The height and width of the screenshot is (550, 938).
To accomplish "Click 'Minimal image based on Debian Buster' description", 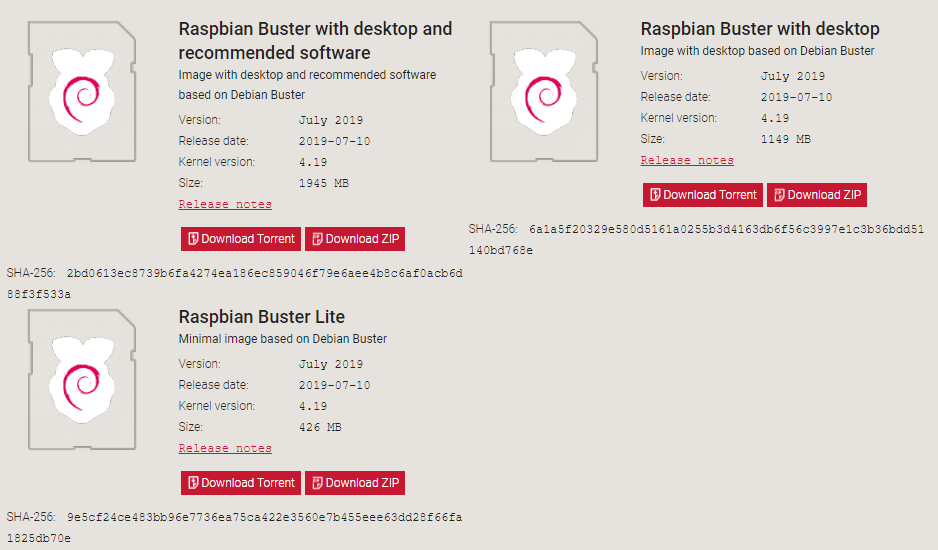I will (282, 339).
